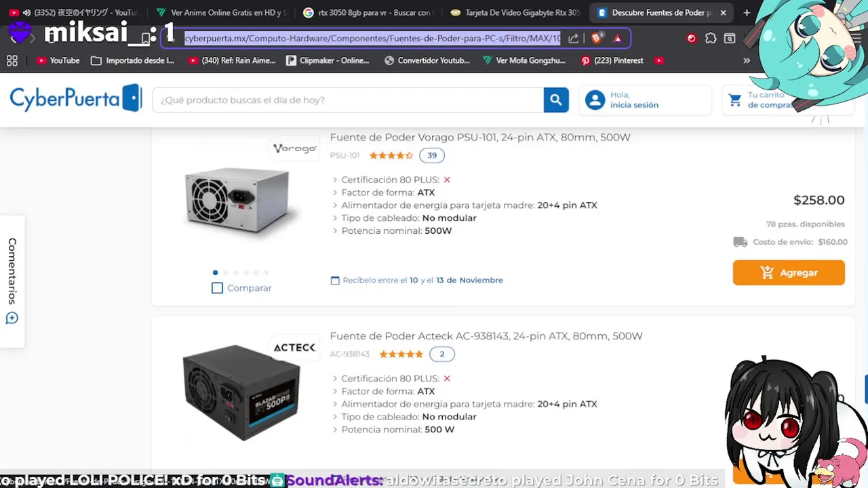
Task: Open Brave Shields lion icon
Action: pos(596,39)
